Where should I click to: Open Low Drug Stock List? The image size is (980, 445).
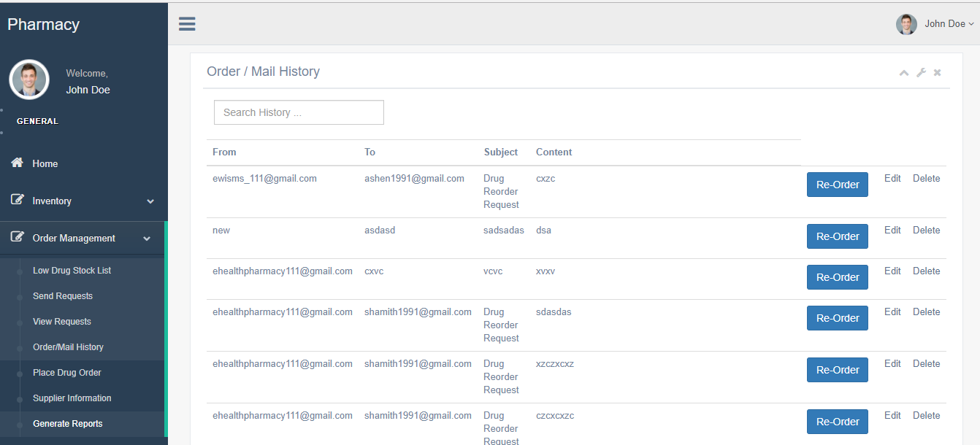click(x=72, y=271)
